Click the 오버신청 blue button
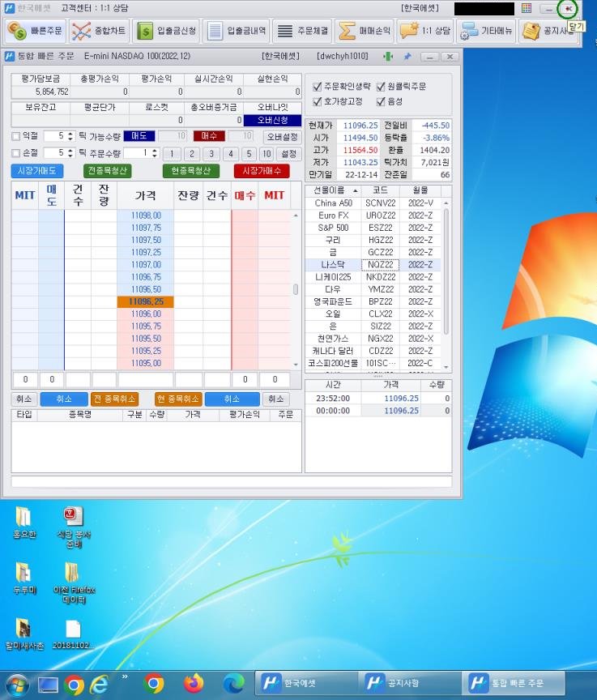 point(273,121)
